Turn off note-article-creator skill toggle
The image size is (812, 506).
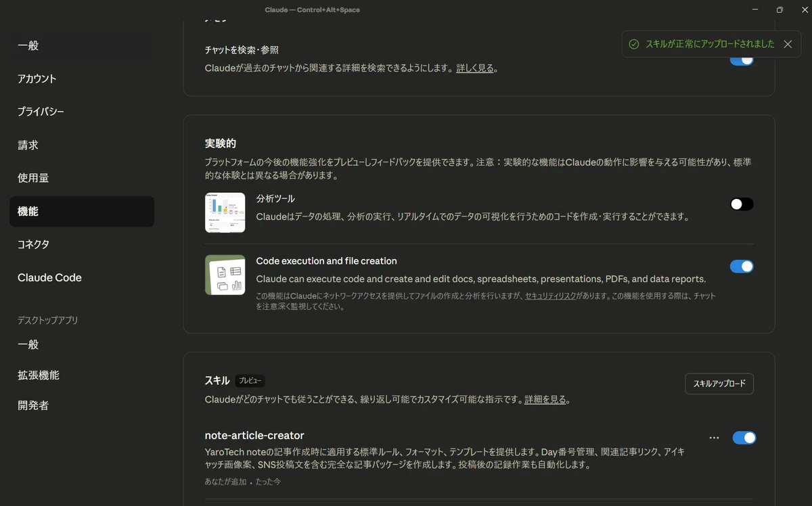point(744,438)
